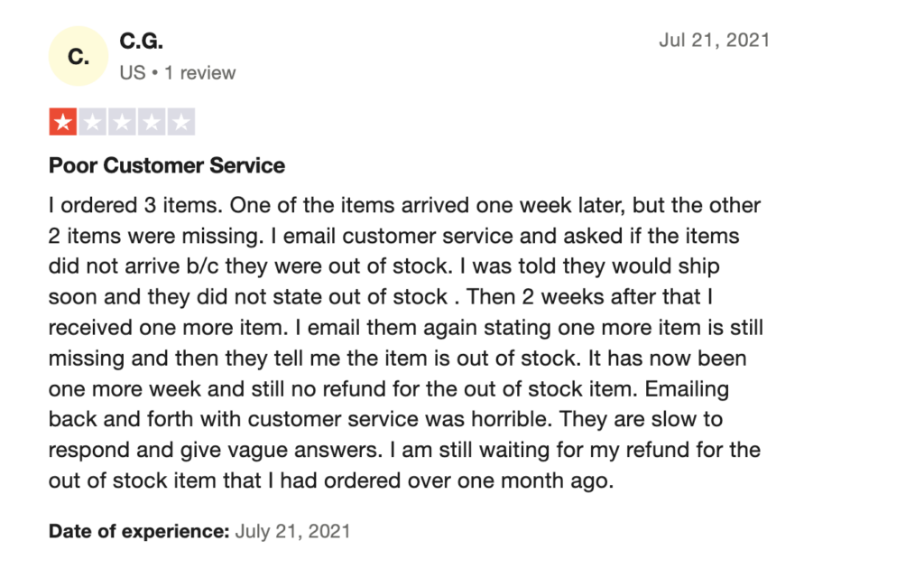Click the review's first line of text
Viewport: 924px width, 578px height.
[404, 205]
